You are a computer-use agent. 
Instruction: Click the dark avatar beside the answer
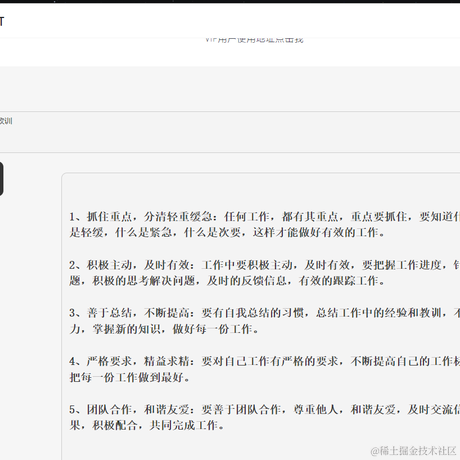[1, 179]
